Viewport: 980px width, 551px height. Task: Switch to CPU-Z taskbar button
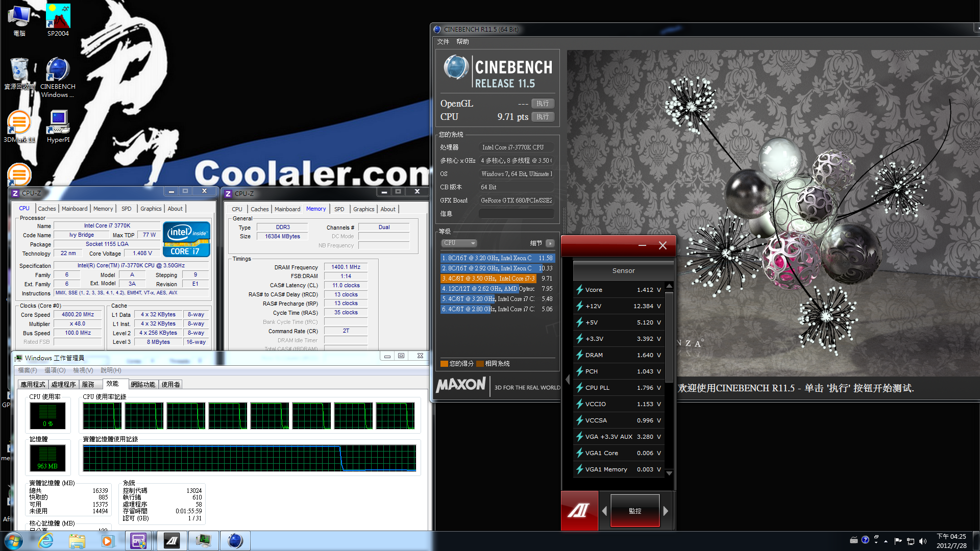(139, 541)
